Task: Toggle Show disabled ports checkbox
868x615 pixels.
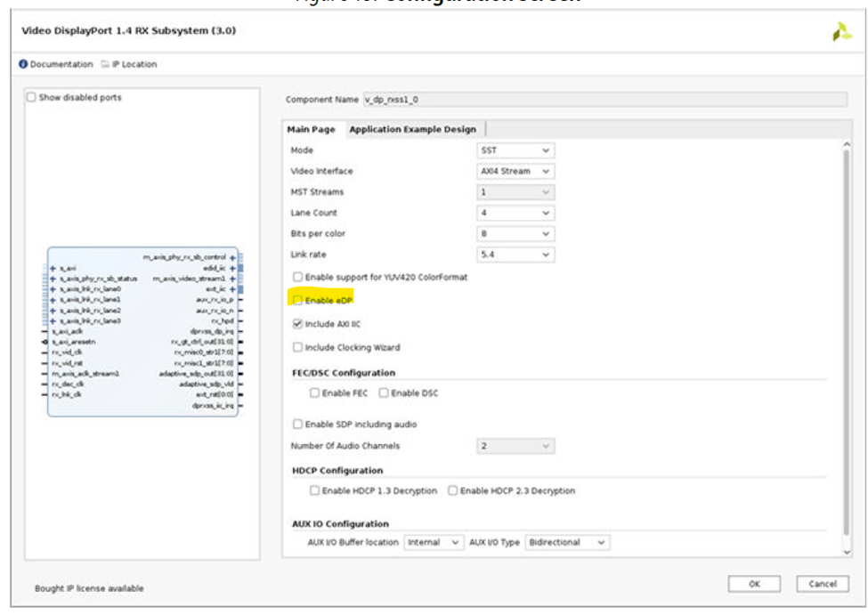Action: click(32, 97)
